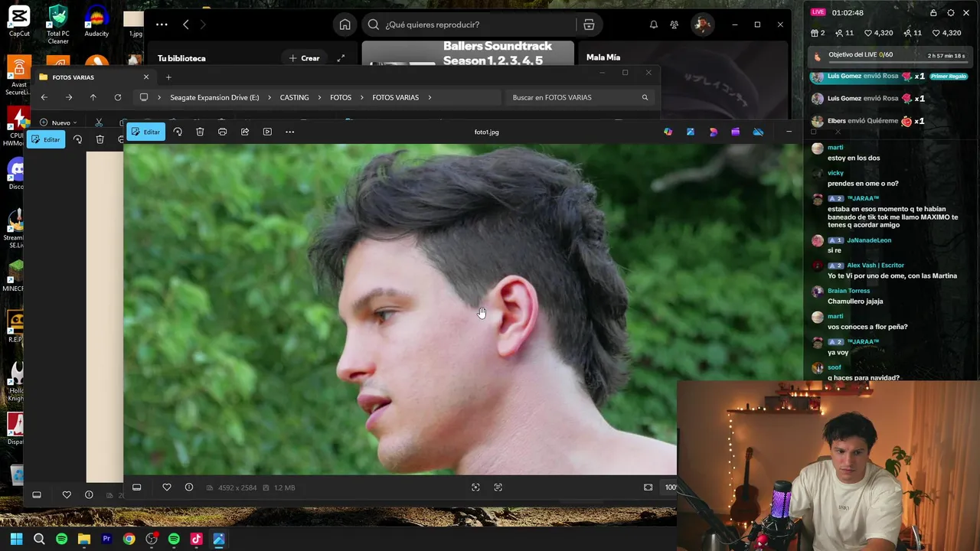Click Editar button in the back Photos window
The width and height of the screenshot is (980, 551).
pos(46,139)
